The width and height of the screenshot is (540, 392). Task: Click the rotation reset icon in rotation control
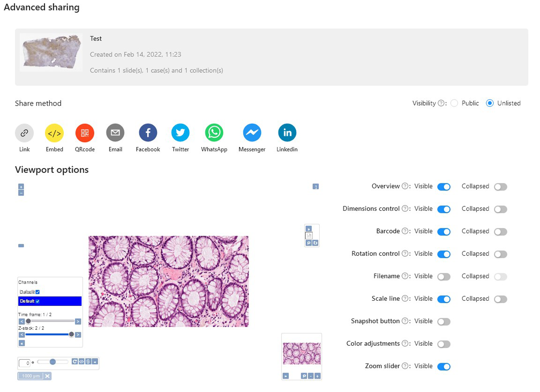click(x=75, y=362)
